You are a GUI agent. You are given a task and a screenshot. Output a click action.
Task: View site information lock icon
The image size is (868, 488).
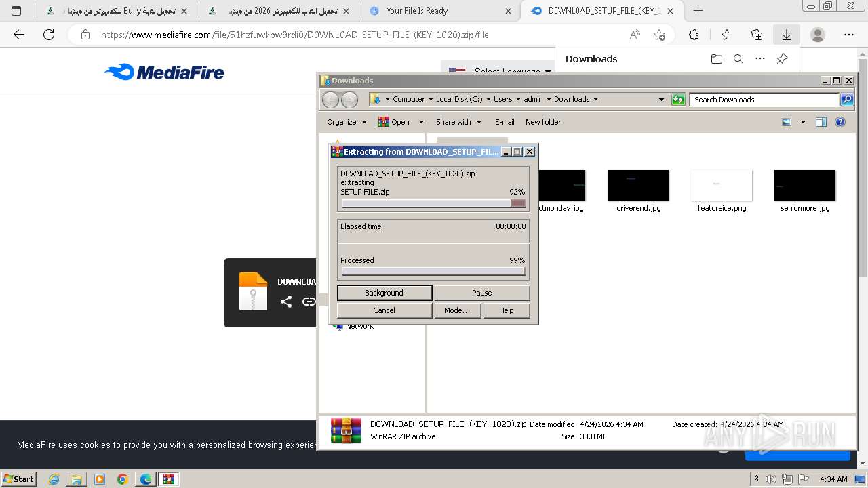pos(85,35)
